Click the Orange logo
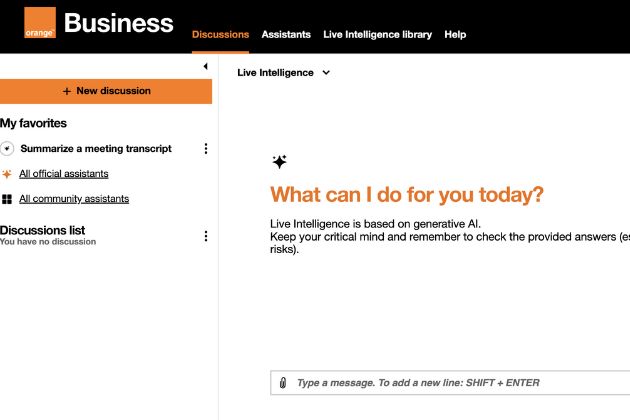 pyautogui.click(x=40, y=23)
